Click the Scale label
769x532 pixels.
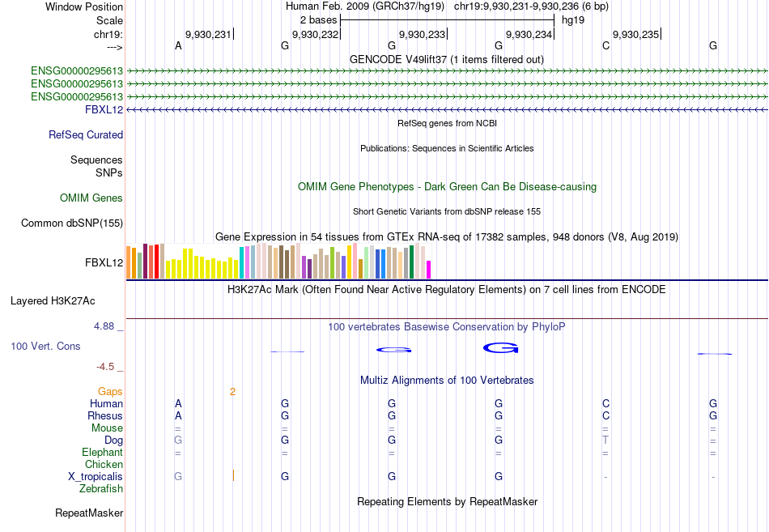[109, 20]
